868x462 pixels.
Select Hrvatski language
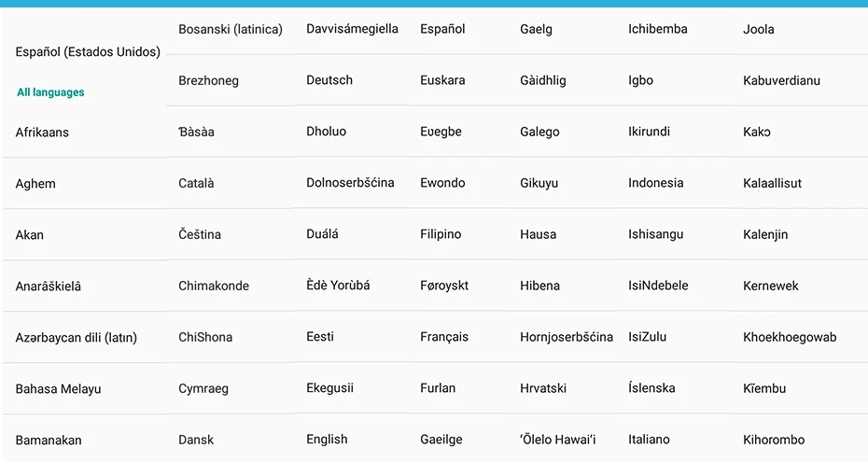tap(543, 388)
